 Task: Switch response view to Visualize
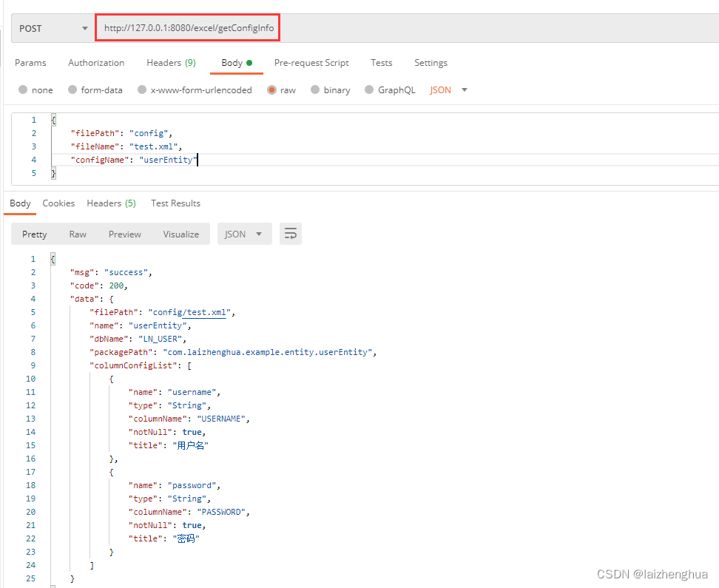[181, 234]
